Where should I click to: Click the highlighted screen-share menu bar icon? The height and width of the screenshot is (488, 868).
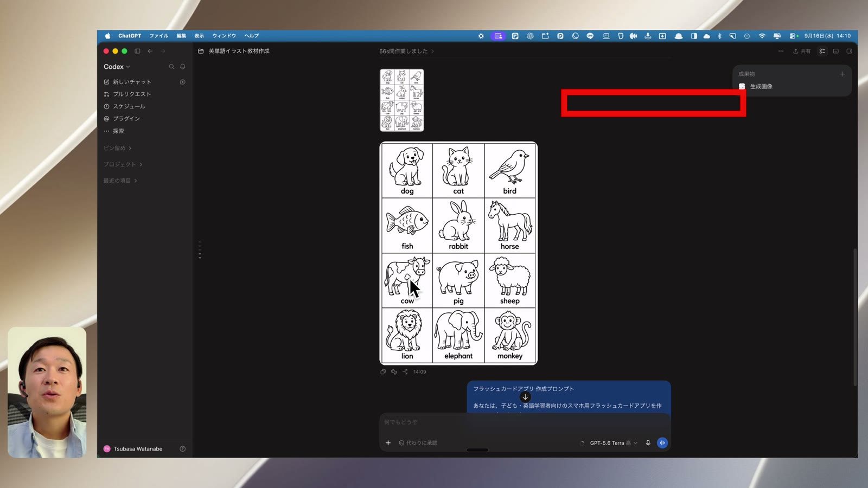tap(498, 36)
